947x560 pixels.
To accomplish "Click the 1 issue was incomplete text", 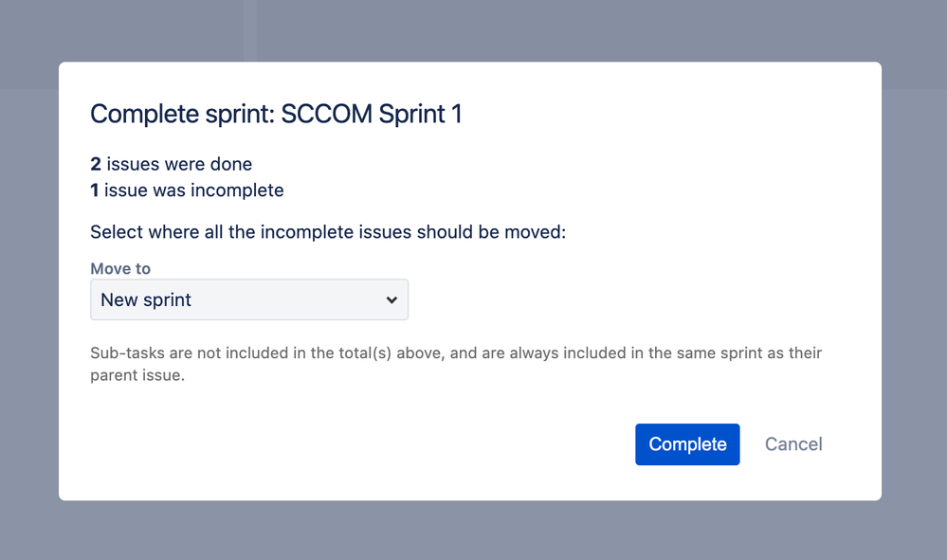I will tap(186, 190).
